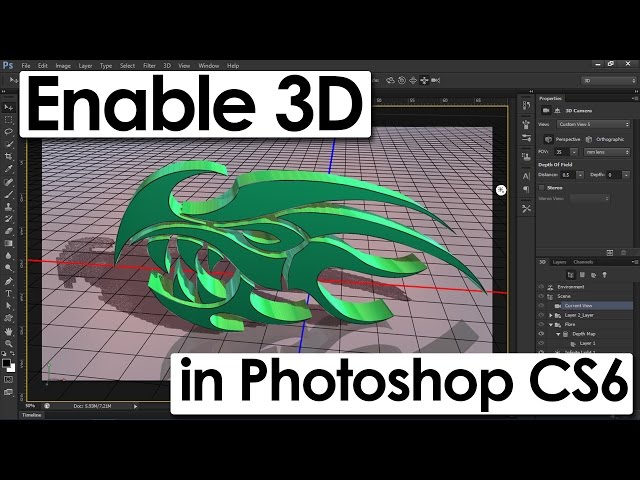Select the Eyedropper tool
The width and height of the screenshot is (640, 480).
point(9,169)
